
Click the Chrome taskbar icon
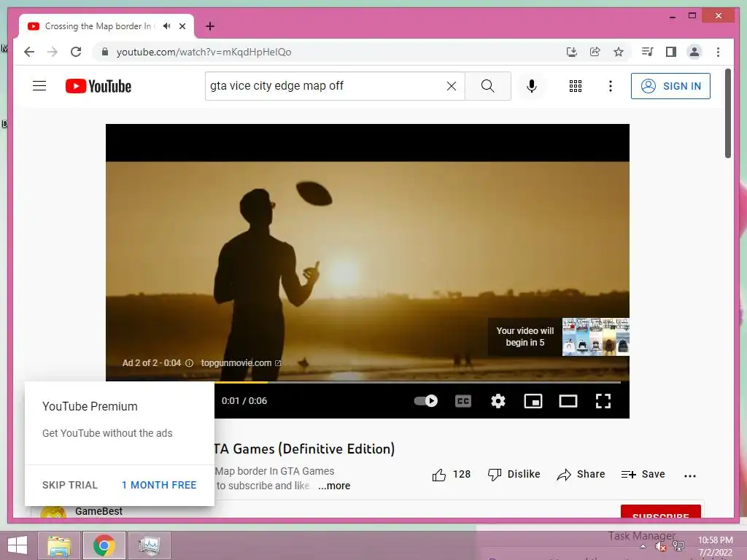point(104,545)
